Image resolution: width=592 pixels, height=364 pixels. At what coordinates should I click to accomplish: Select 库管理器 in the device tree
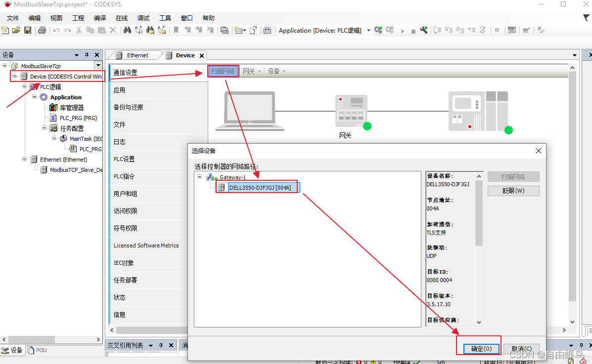pyautogui.click(x=72, y=108)
